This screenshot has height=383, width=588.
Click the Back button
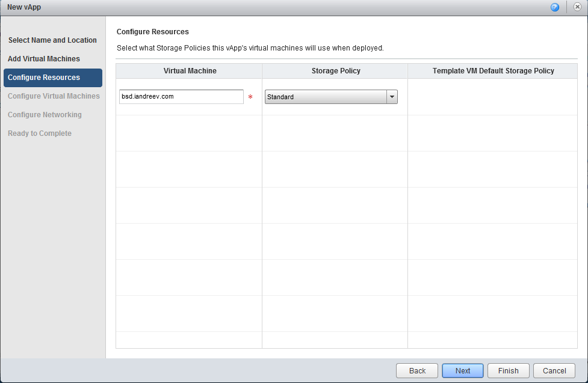pos(417,370)
